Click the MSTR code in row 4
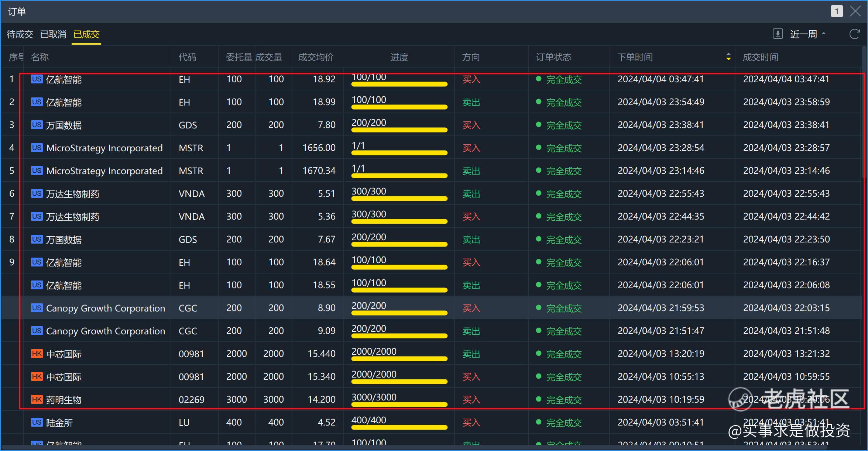 coord(191,148)
